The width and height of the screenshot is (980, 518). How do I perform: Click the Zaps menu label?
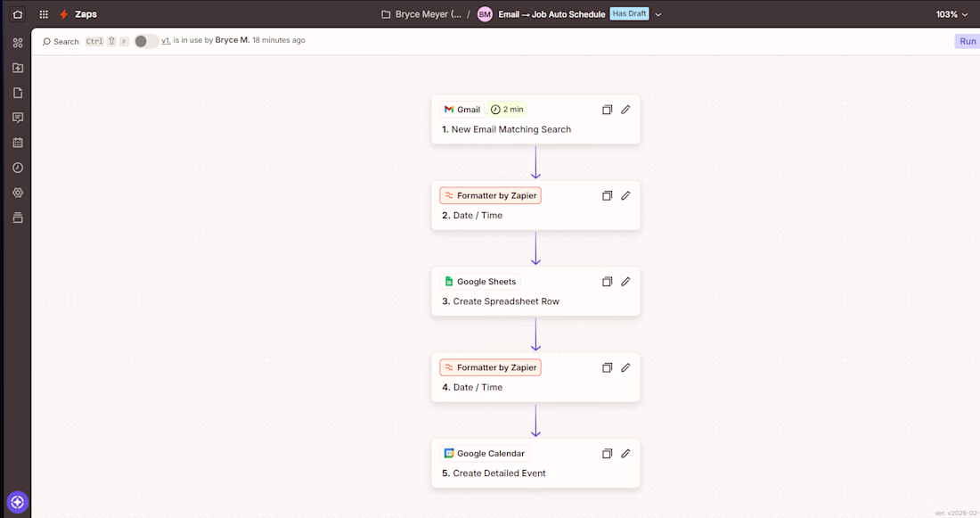click(x=86, y=14)
